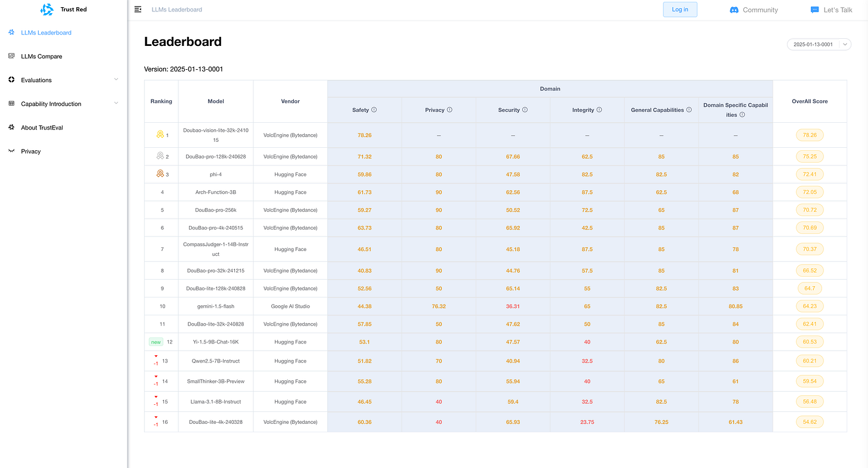Click the Ranking column header
This screenshot has height=468, width=868.
pos(161,101)
